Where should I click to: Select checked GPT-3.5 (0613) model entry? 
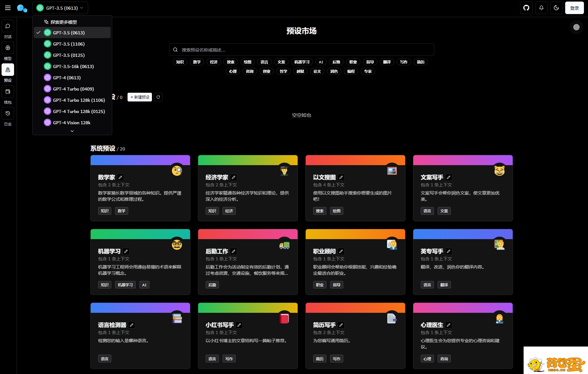click(72, 32)
